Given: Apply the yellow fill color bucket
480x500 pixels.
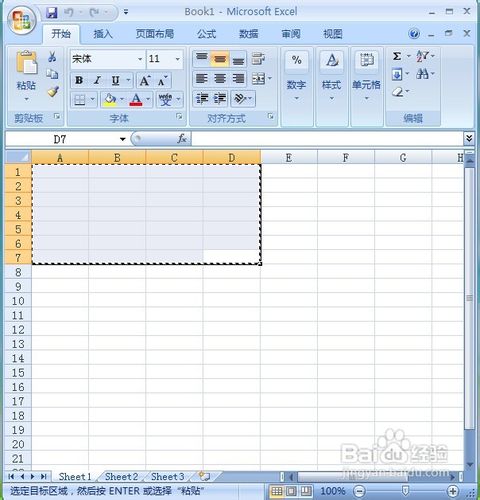Looking at the screenshot, I should point(110,99).
